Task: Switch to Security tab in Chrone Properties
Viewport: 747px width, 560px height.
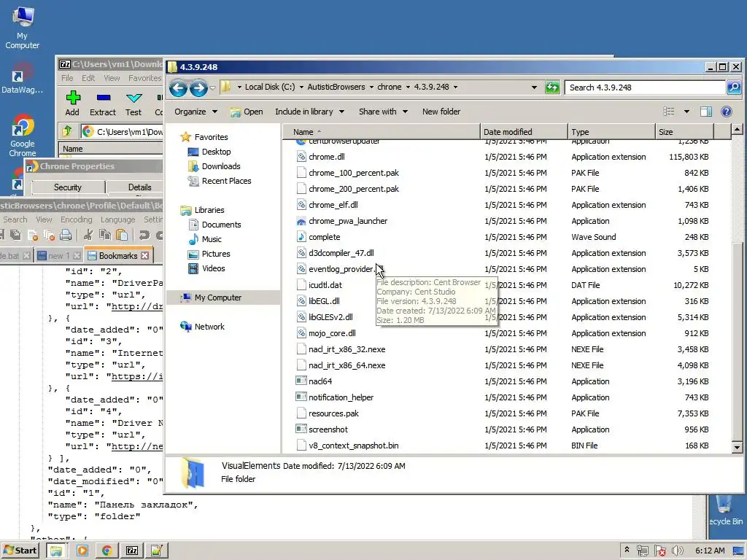Action: pos(68,187)
